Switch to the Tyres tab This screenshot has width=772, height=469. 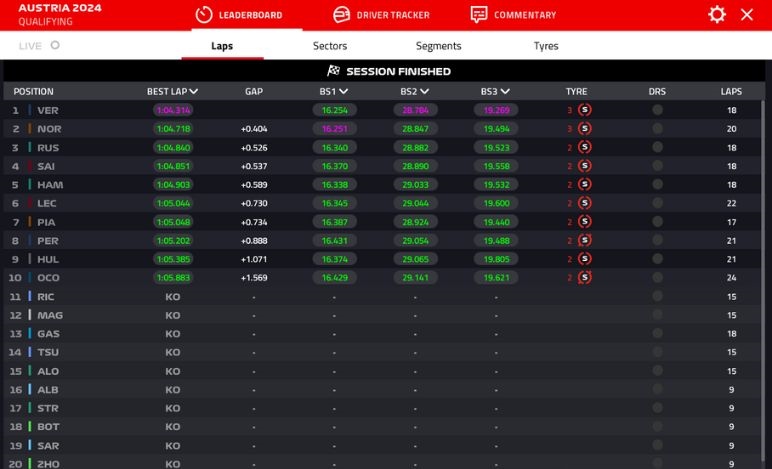click(x=546, y=46)
